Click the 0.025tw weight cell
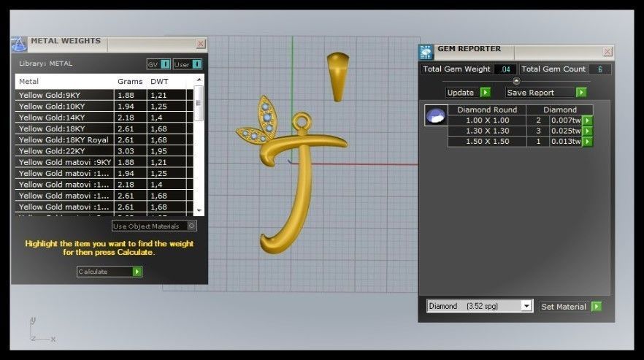The width and height of the screenshot is (644, 360). (566, 131)
